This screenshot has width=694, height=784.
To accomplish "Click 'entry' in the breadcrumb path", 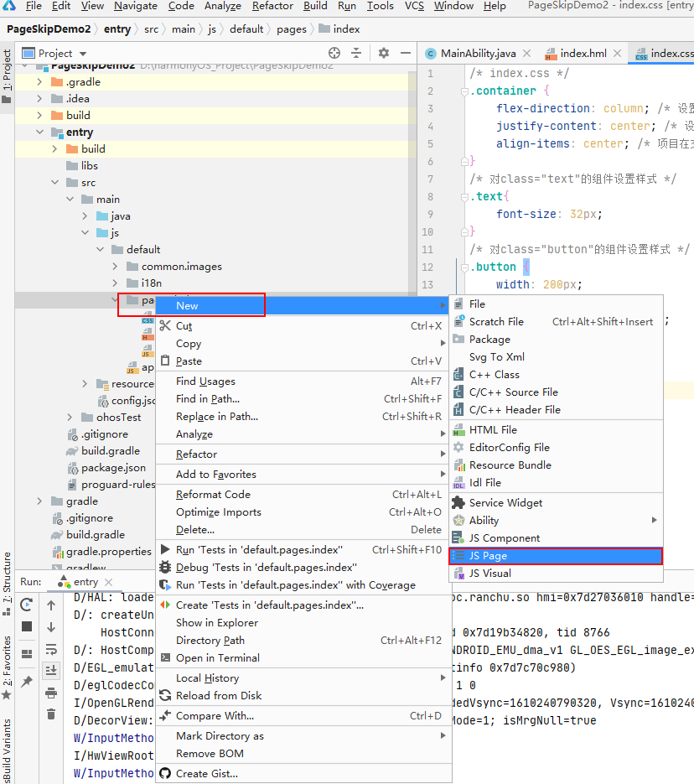I will [117, 29].
